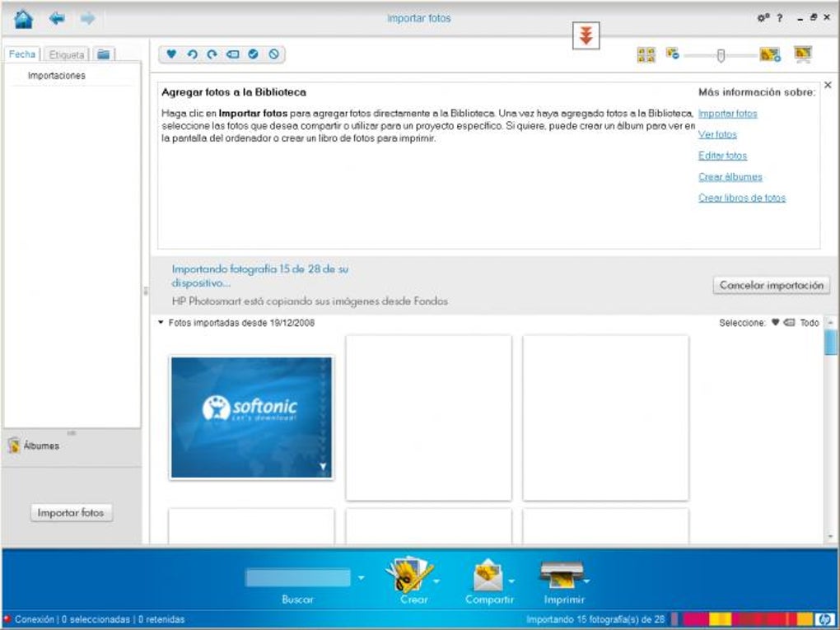Viewport: 840px width, 630px height.
Task: Click the Compartir envelope icon
Action: [488, 576]
